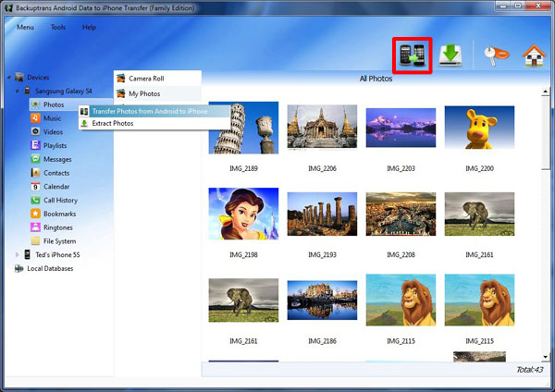Click the green arrow icon beside Extract Photos
The width and height of the screenshot is (555, 392).
point(84,123)
